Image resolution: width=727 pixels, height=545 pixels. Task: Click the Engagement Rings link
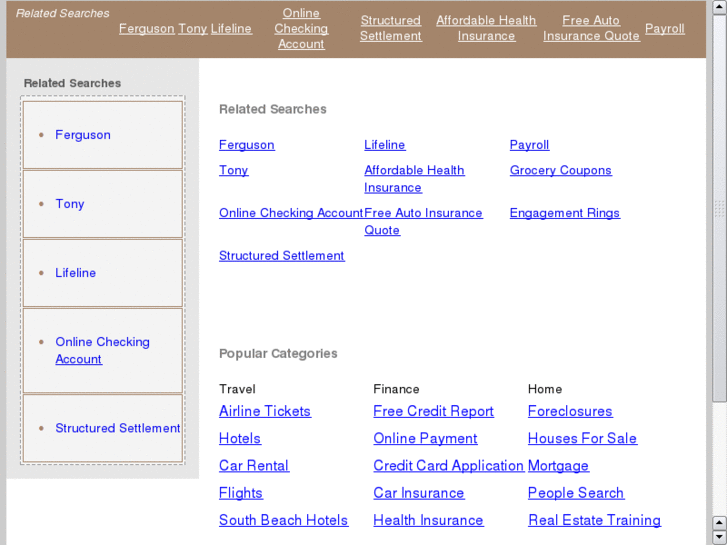pos(564,213)
